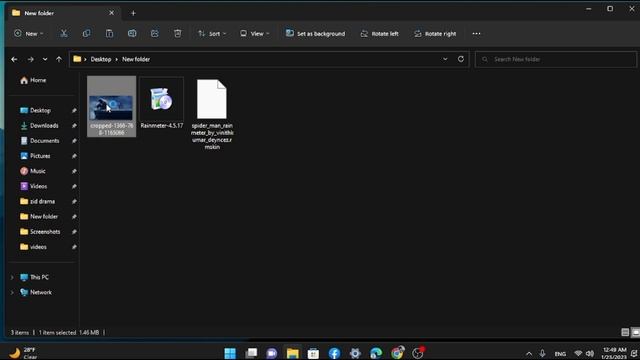Image resolution: width=640 pixels, height=360 pixels.
Task: Open recent locations dropdown arrow
Action: coord(45,59)
